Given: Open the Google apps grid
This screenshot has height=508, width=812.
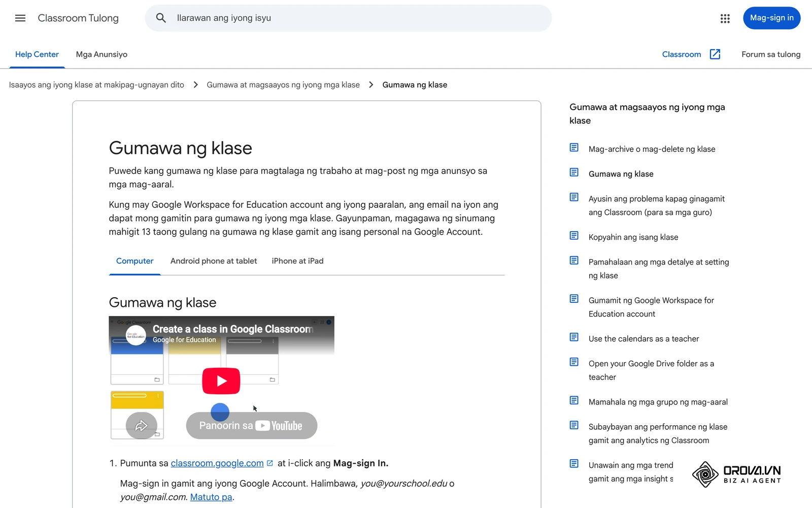Looking at the screenshot, I should tap(725, 18).
